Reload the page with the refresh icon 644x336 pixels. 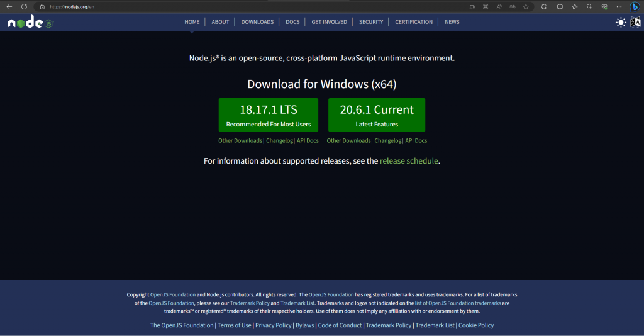click(x=25, y=6)
